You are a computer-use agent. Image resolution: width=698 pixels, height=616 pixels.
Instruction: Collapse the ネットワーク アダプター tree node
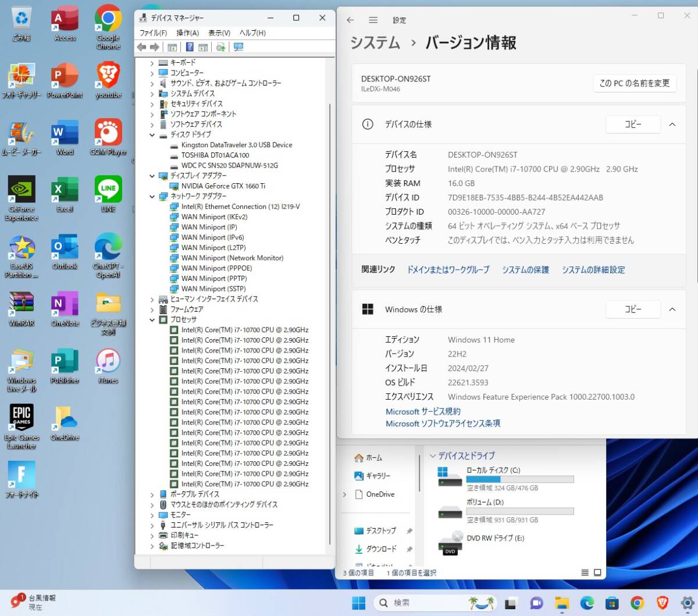[152, 197]
